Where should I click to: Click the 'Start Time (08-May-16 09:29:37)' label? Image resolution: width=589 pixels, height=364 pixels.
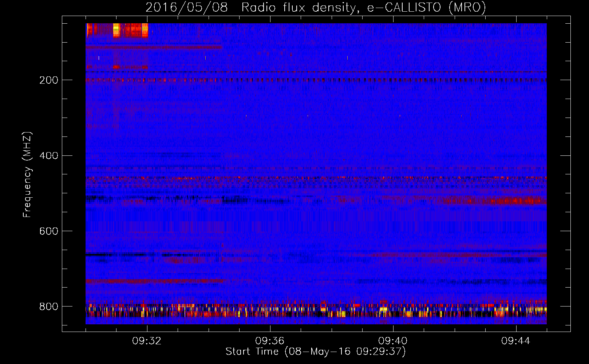(x=316, y=352)
